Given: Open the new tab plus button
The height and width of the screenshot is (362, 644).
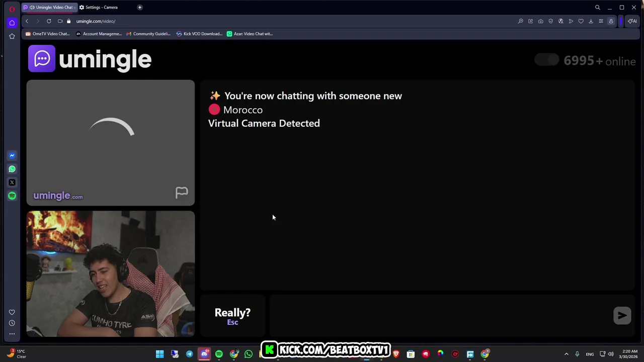Looking at the screenshot, I should 140,8.
